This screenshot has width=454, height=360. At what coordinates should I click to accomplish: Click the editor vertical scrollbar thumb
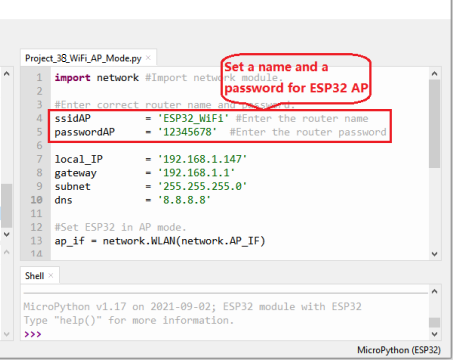point(434,124)
